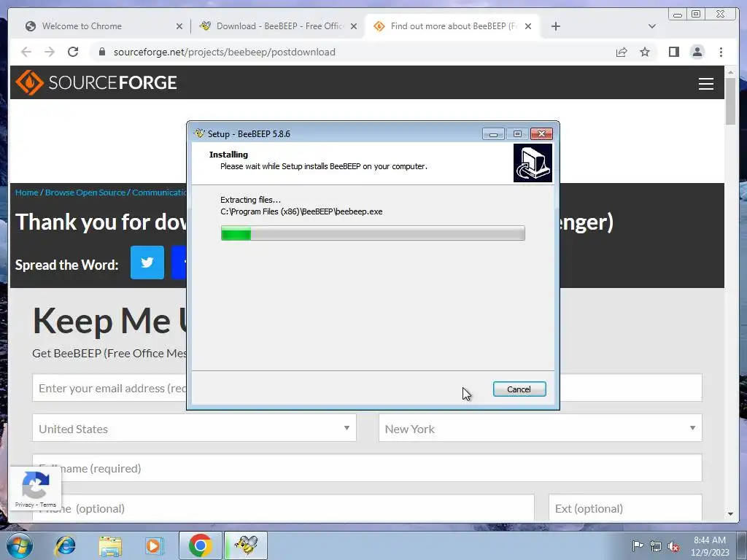Switch to Download - BeeBEEP tab
747x560 pixels.
[x=280, y=26]
